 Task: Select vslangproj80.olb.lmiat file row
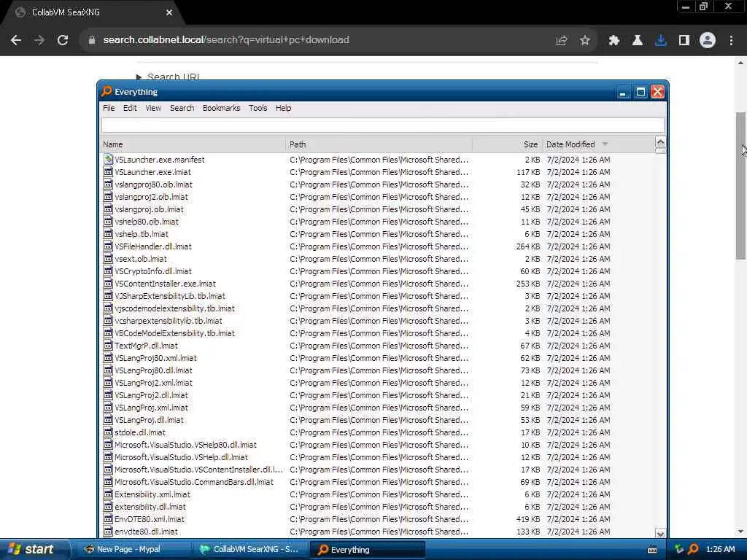378,184
